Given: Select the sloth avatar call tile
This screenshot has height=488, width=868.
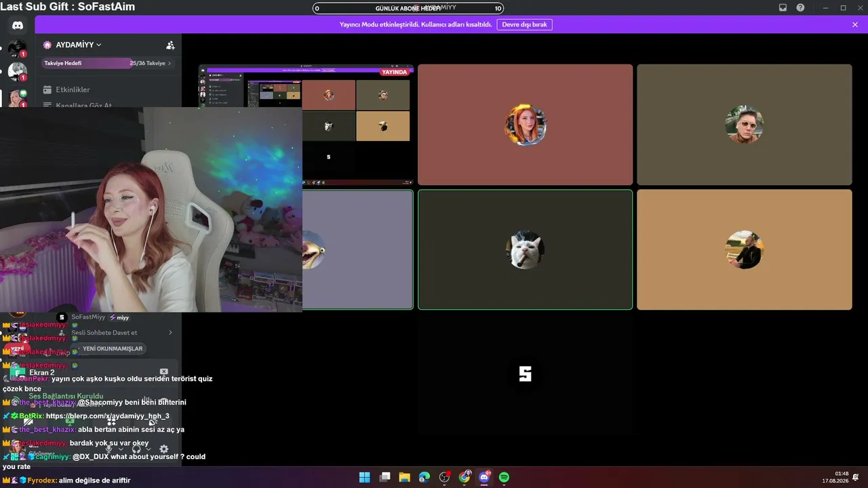Looking at the screenshot, I should 357,249.
